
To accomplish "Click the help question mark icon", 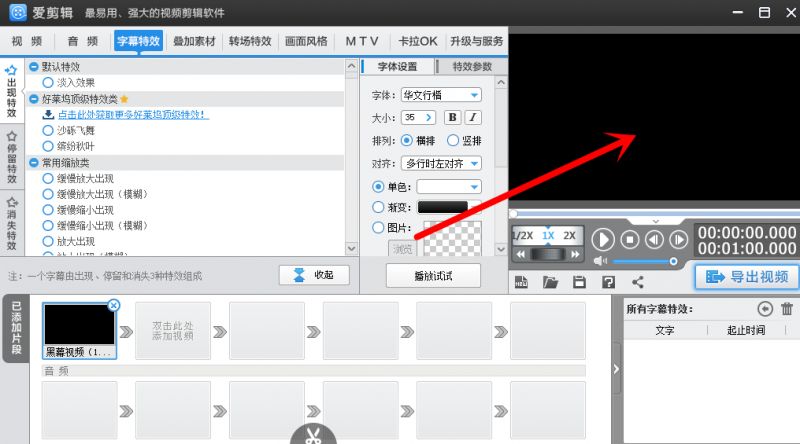I will (608, 283).
